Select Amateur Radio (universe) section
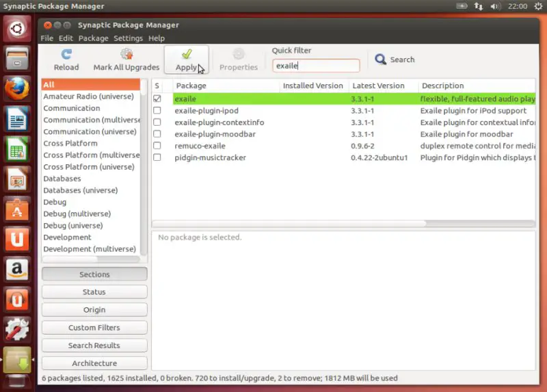Viewport: 547px width, 392px height. coord(91,96)
